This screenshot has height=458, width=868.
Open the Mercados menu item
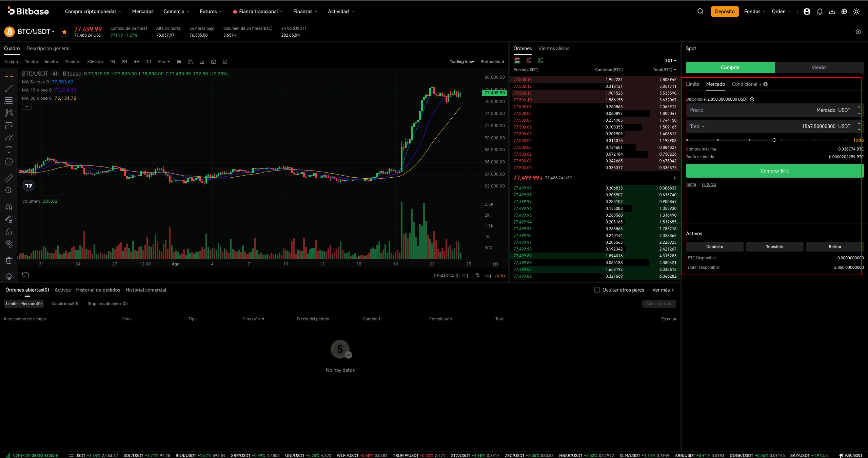point(143,12)
